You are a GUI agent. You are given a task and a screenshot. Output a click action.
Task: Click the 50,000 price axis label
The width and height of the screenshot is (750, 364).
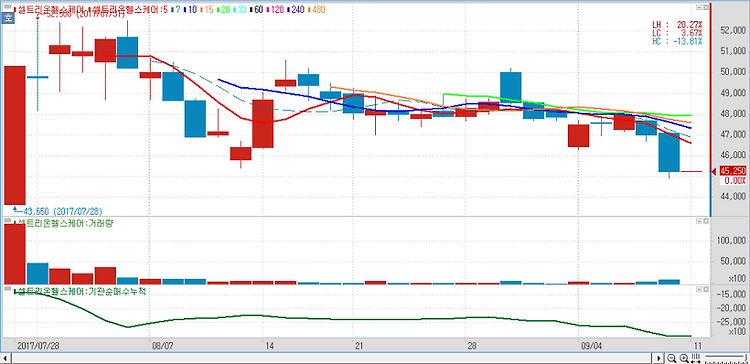point(733,72)
